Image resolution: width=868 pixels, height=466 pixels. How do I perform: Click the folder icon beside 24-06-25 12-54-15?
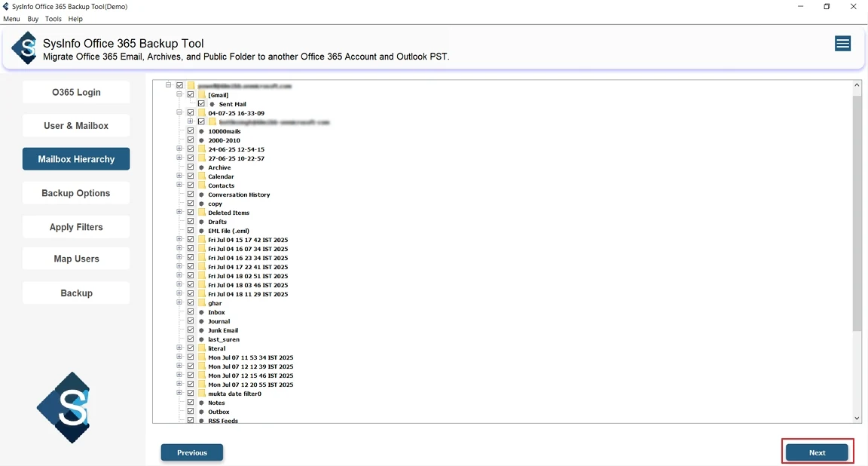201,149
